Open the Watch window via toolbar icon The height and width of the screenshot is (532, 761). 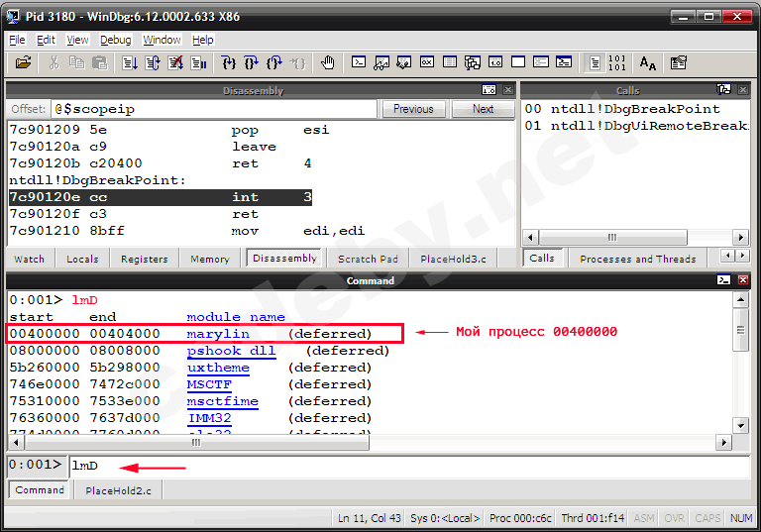coord(380,62)
